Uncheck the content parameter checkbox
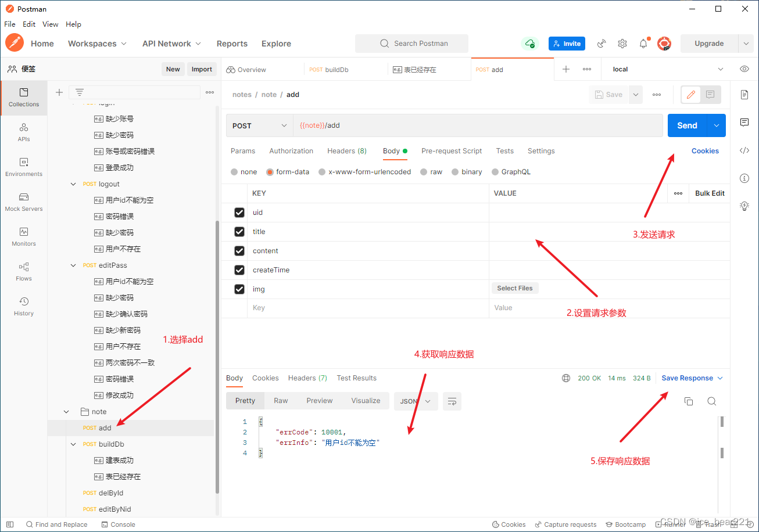 [x=239, y=251]
